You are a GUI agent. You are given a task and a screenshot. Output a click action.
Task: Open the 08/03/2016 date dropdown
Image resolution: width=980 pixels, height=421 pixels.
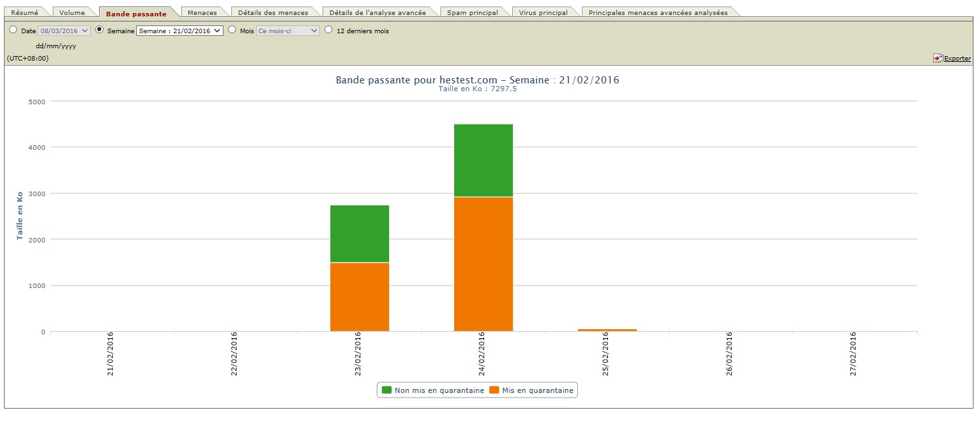pyautogui.click(x=64, y=31)
